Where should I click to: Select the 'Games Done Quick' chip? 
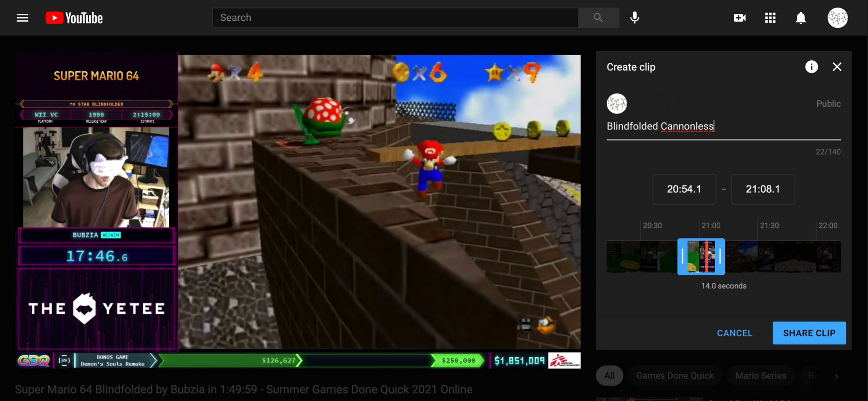click(674, 376)
